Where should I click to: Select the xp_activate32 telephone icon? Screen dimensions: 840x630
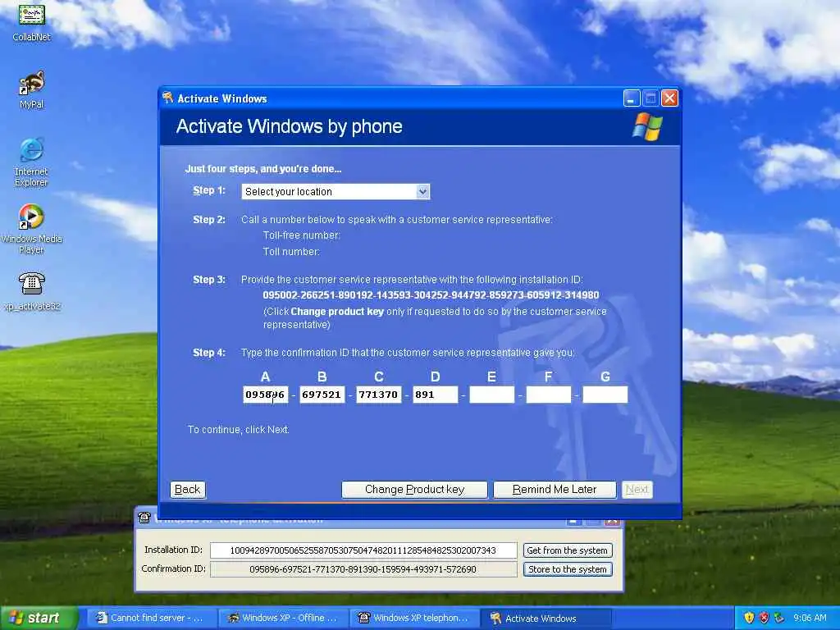(x=32, y=291)
